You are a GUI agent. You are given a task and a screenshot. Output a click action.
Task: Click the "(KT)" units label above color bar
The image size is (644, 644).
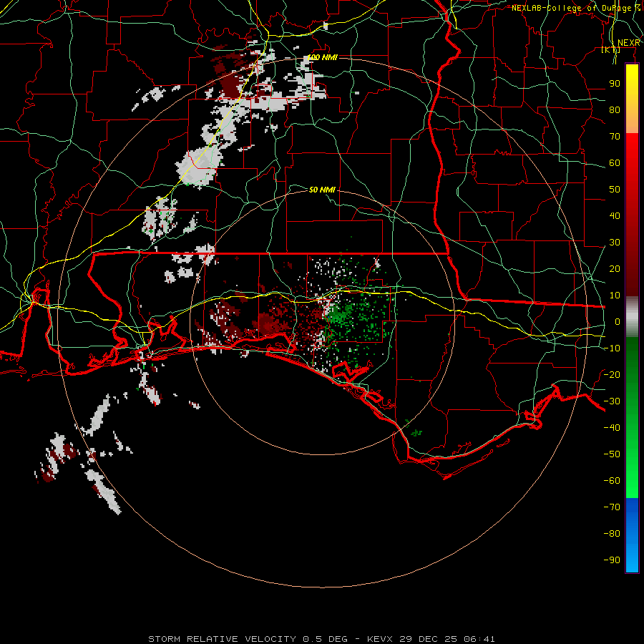611,49
